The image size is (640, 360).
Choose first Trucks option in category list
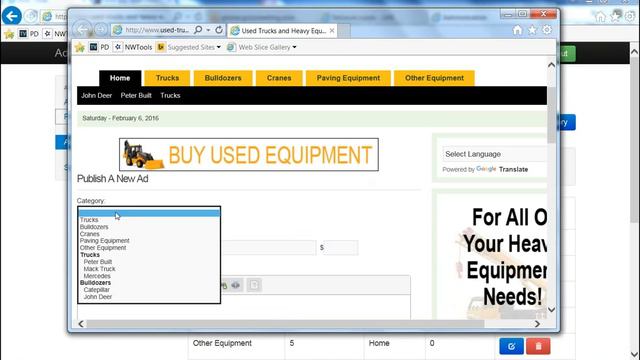pos(89,220)
